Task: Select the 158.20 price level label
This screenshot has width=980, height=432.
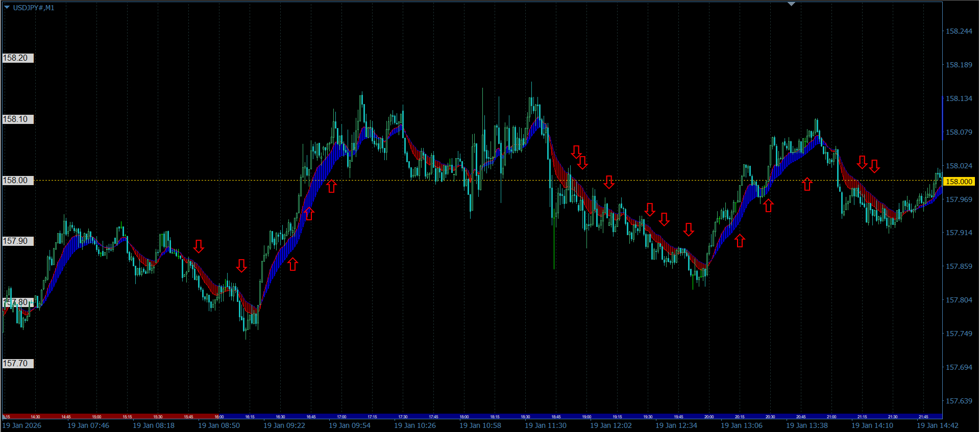Action: (x=17, y=58)
